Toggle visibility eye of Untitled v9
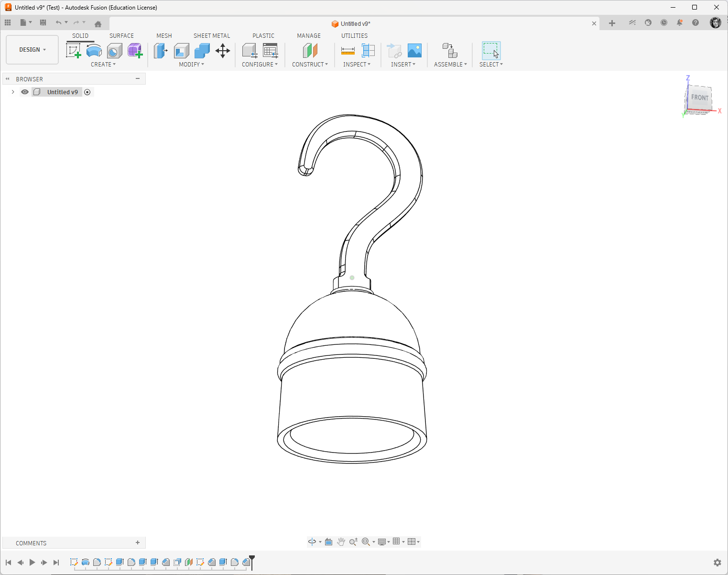Screen dimensions: 728x575 click(25, 92)
